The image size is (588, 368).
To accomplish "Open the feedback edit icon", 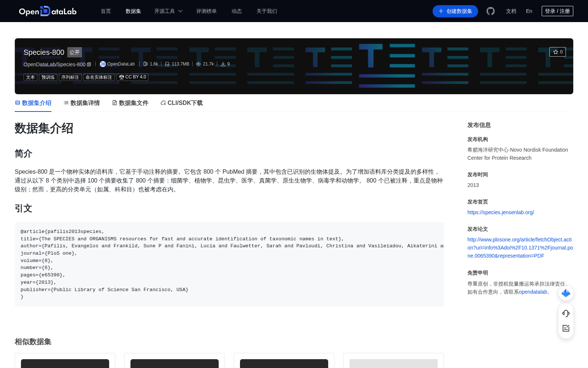I will pyautogui.click(x=566, y=328).
